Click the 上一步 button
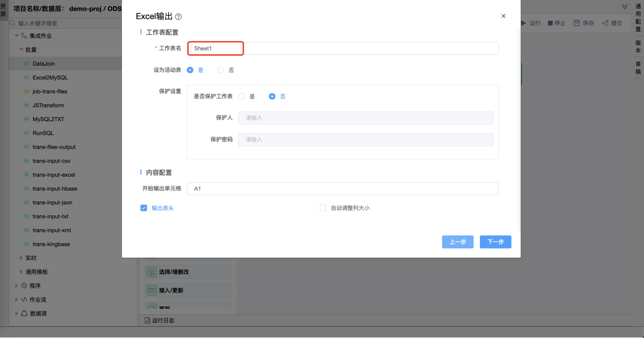644x338 pixels. (x=458, y=242)
